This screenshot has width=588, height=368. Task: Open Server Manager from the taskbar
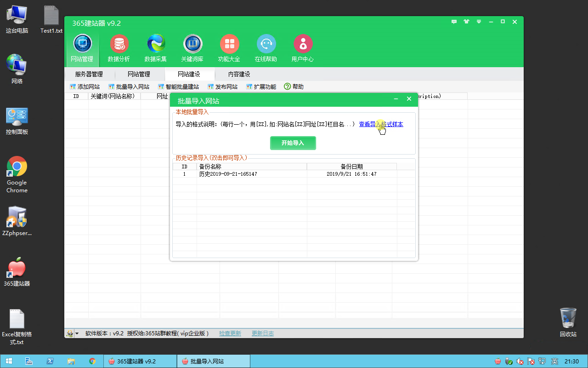[28, 361]
